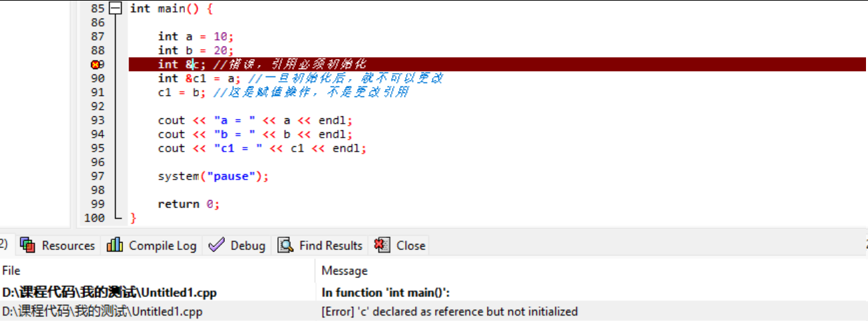Select the "In function 'int main()':" message
The width and height of the screenshot is (868, 321).
coord(386,292)
